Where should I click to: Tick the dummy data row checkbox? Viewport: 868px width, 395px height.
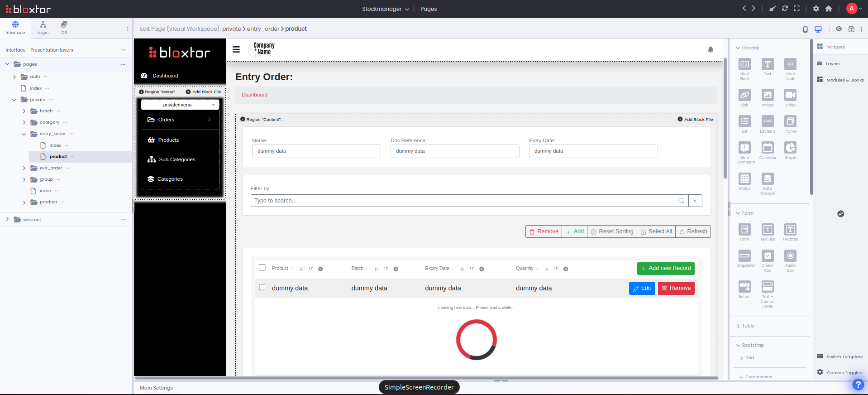[x=262, y=287]
